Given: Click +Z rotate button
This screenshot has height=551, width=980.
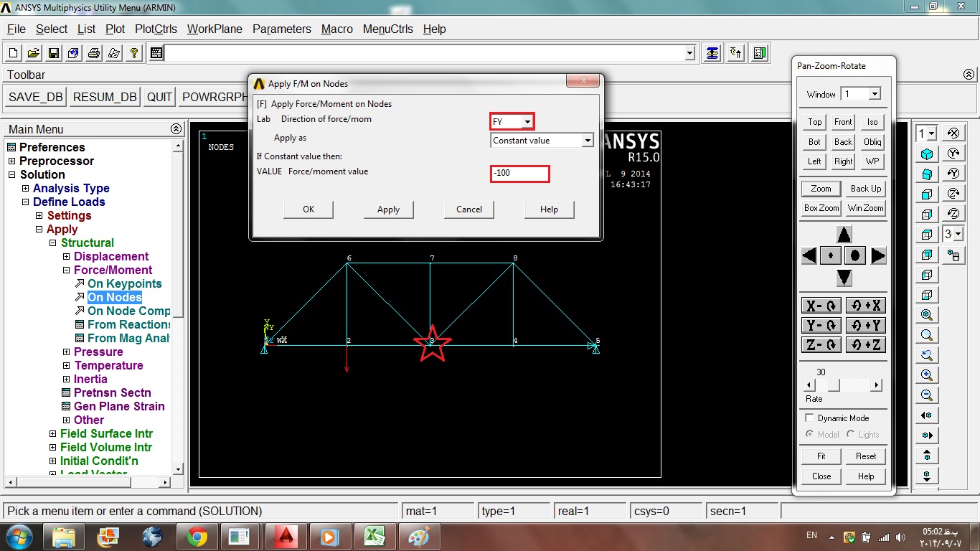Looking at the screenshot, I should point(866,344).
